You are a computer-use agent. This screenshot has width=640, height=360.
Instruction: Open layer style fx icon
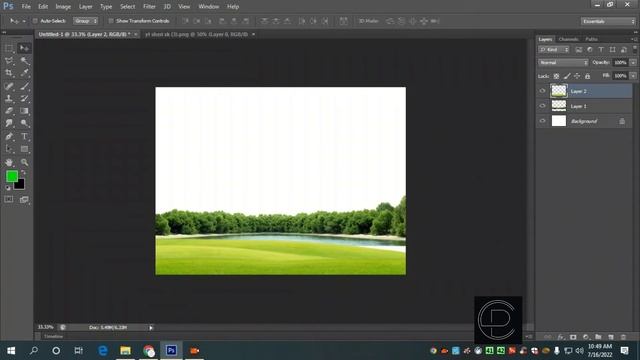tap(561, 337)
